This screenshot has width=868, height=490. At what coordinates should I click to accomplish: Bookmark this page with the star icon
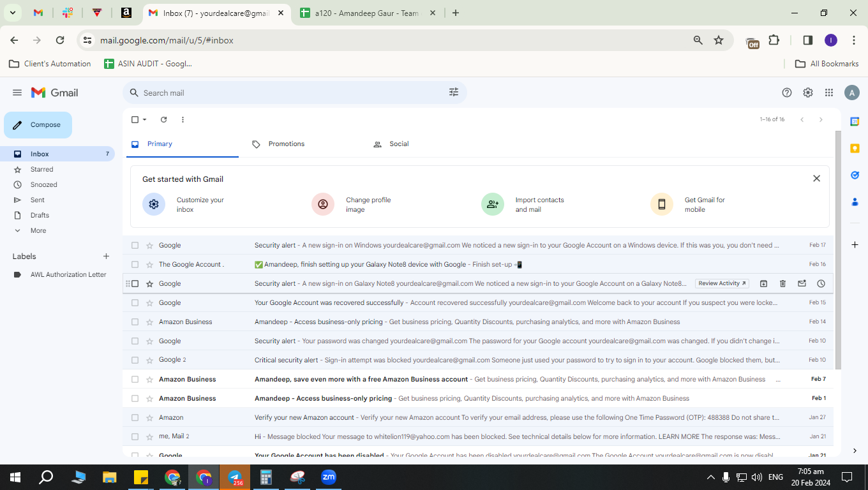tap(719, 40)
